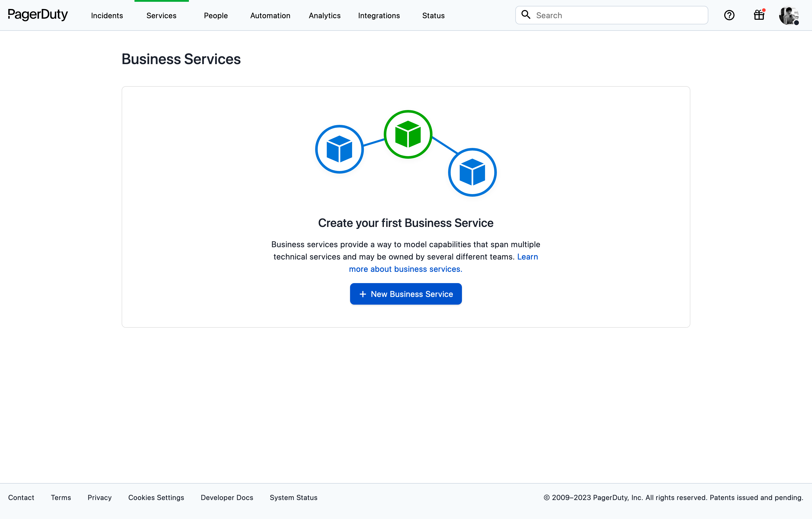Open the Terms footer link
This screenshot has height=519, width=812.
61,497
